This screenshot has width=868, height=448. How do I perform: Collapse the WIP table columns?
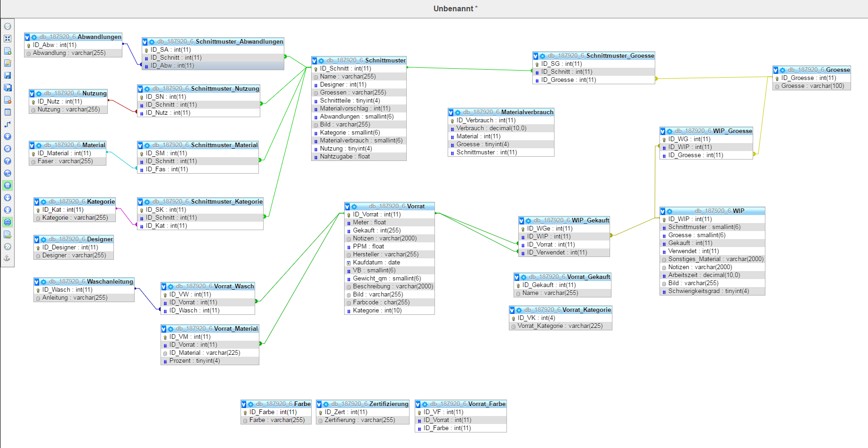pos(663,211)
